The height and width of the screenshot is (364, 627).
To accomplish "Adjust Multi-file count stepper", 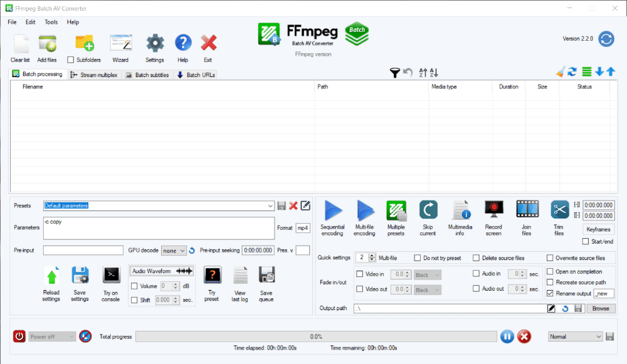I will pyautogui.click(x=372, y=257).
